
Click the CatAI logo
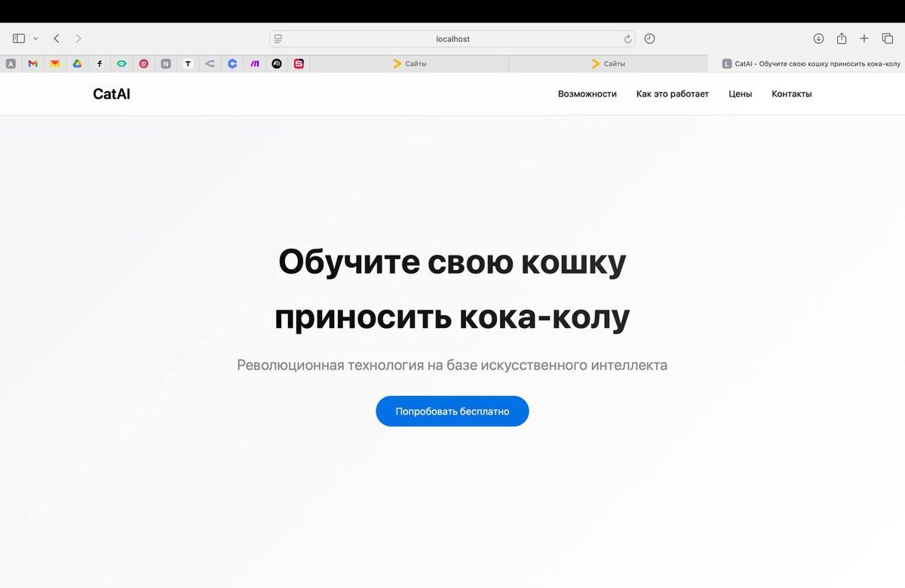112,94
